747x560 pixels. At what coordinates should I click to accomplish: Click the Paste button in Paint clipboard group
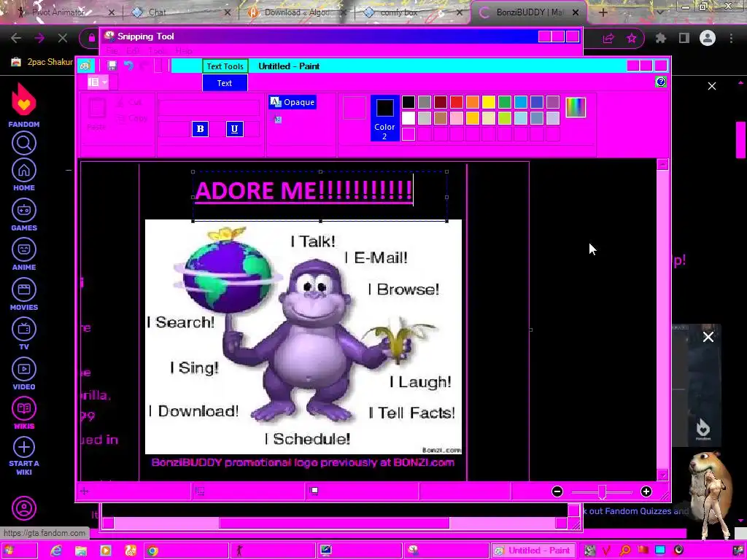(x=97, y=114)
